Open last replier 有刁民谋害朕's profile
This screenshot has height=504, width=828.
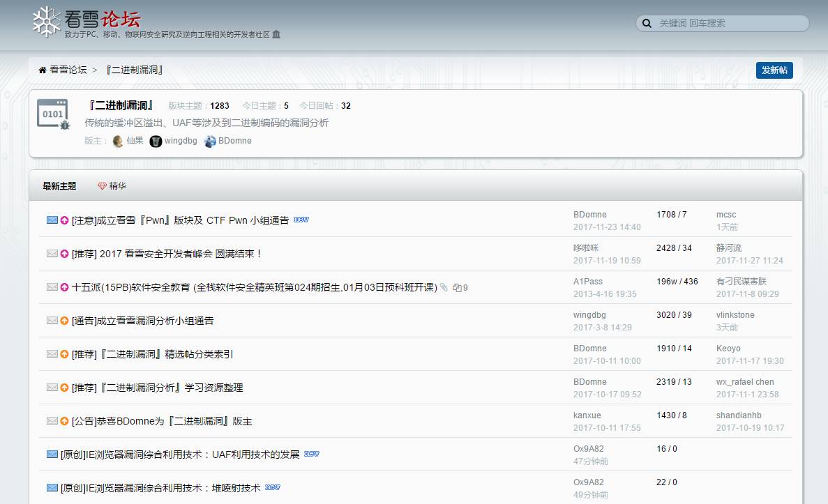coord(742,282)
